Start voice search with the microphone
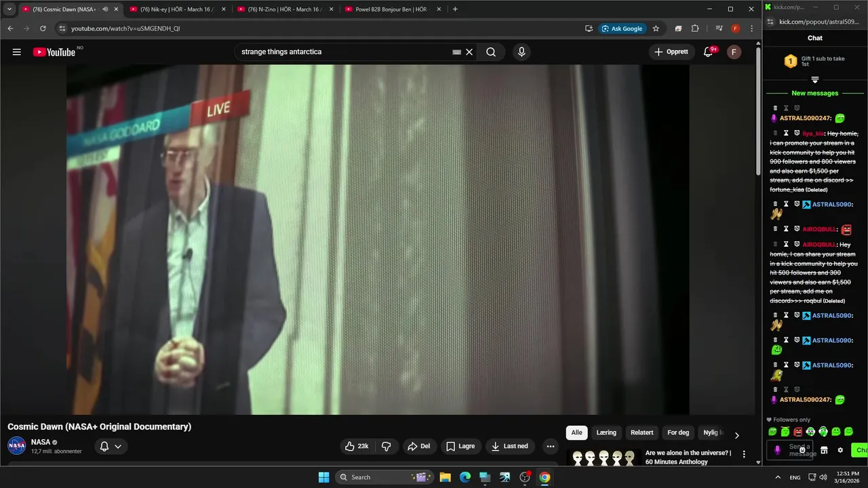Image resolution: width=868 pixels, height=488 pixels. (x=521, y=52)
